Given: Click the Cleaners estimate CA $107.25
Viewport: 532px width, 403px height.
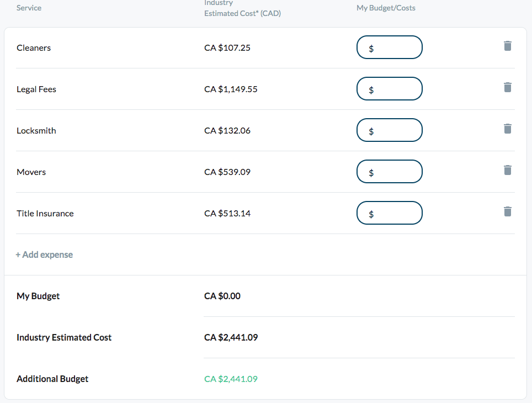Looking at the screenshot, I should pos(227,47).
